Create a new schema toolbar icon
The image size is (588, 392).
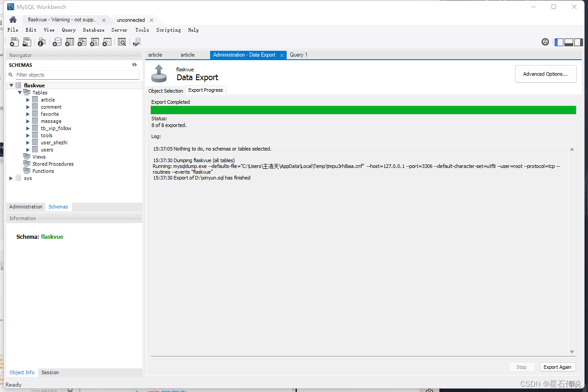(57, 42)
